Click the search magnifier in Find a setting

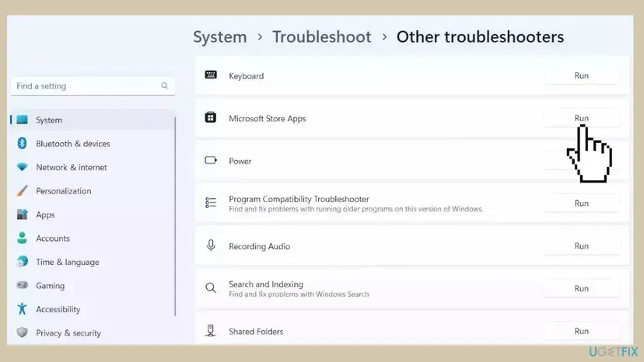[164, 85]
